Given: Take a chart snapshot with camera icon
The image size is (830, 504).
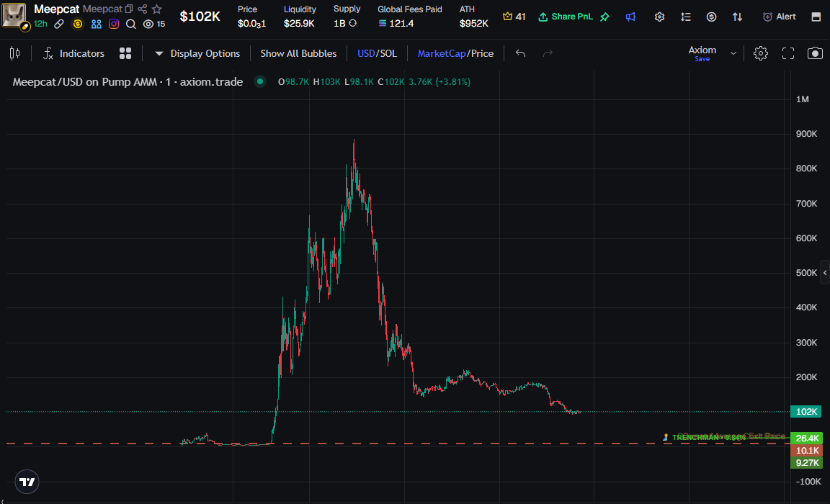Looking at the screenshot, I should (815, 53).
